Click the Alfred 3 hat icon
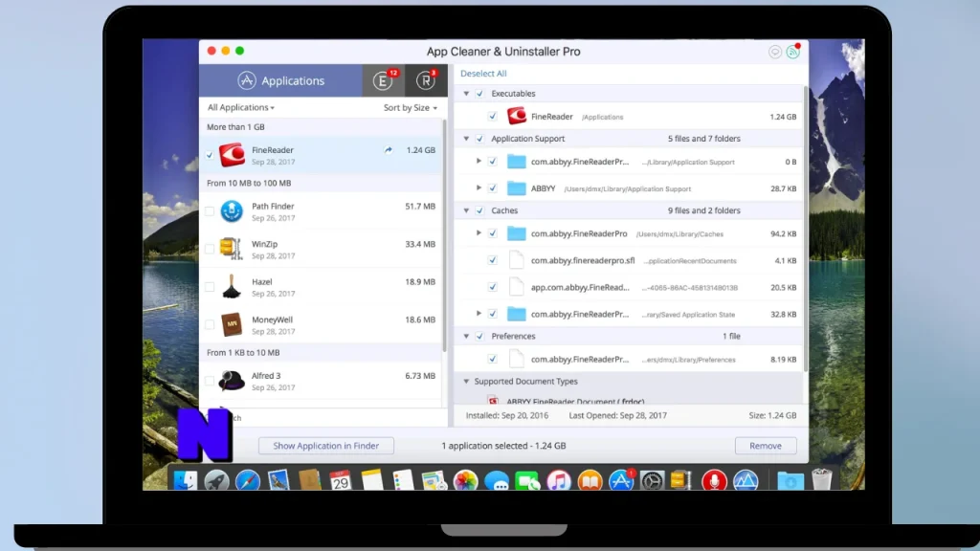 coord(232,381)
